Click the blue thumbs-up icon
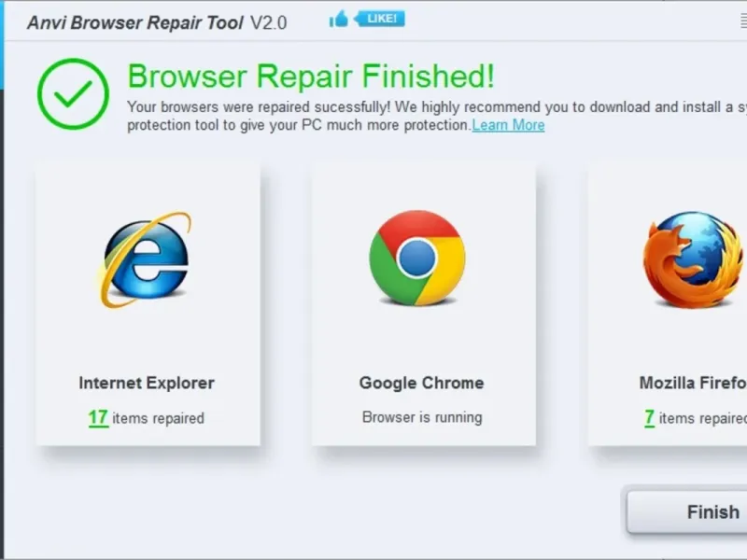The height and width of the screenshot is (560, 747). [x=338, y=20]
